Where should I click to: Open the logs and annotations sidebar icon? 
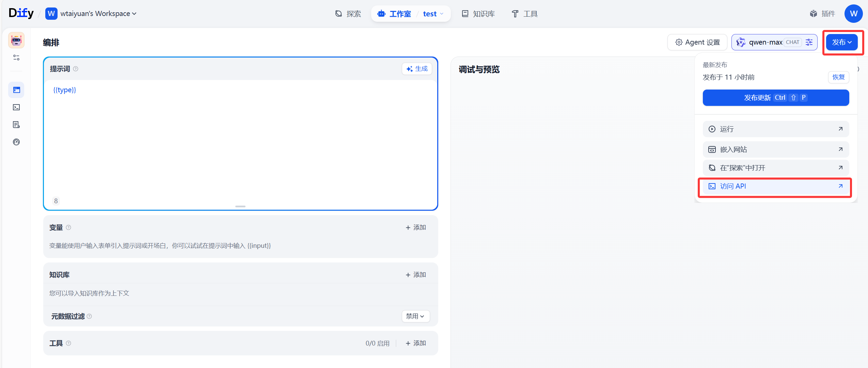pyautogui.click(x=16, y=125)
